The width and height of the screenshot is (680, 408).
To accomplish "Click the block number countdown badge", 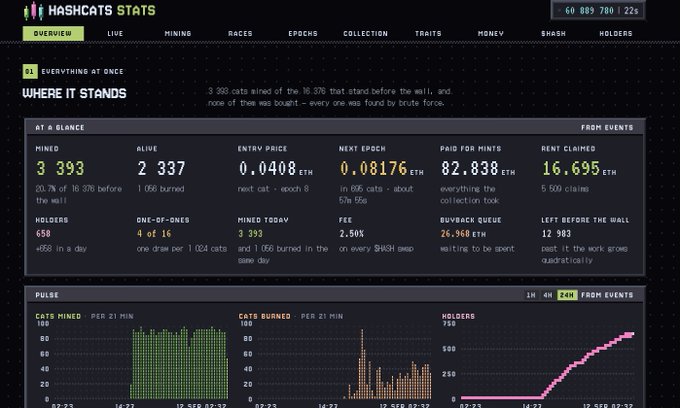I will (598, 10).
